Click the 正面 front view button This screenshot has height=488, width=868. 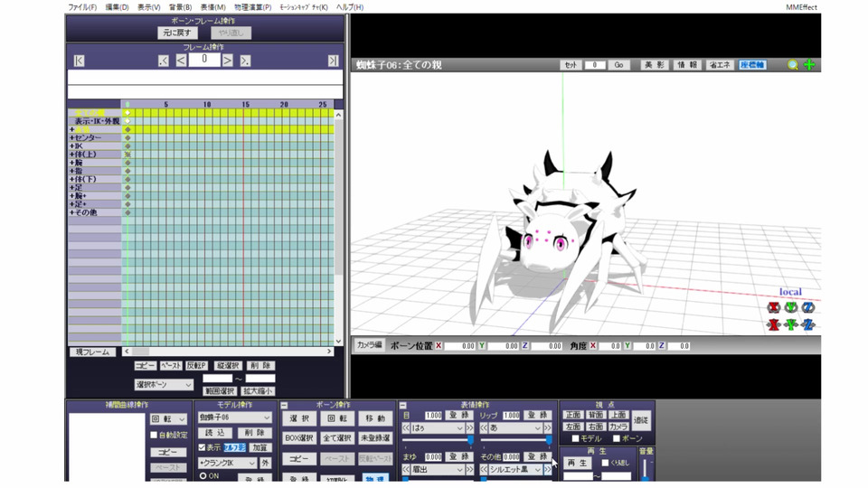pyautogui.click(x=573, y=415)
